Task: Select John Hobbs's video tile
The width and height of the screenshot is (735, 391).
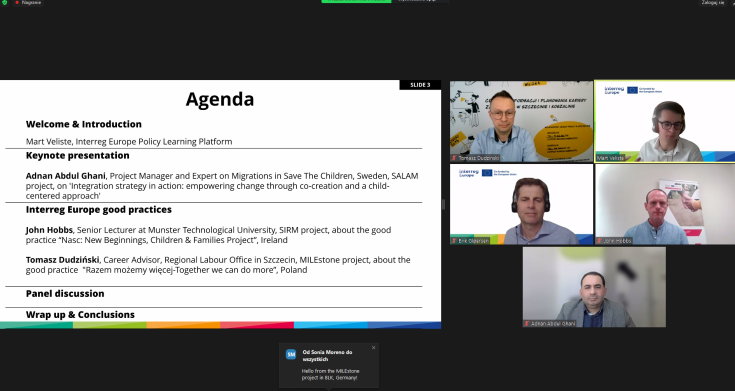Action: 665,204
